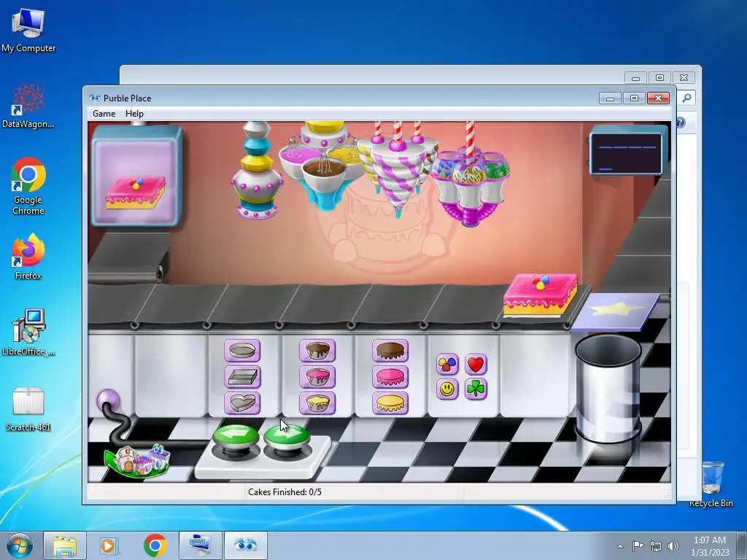Open Windows Media Player from taskbar
The image size is (747, 560).
(x=109, y=545)
